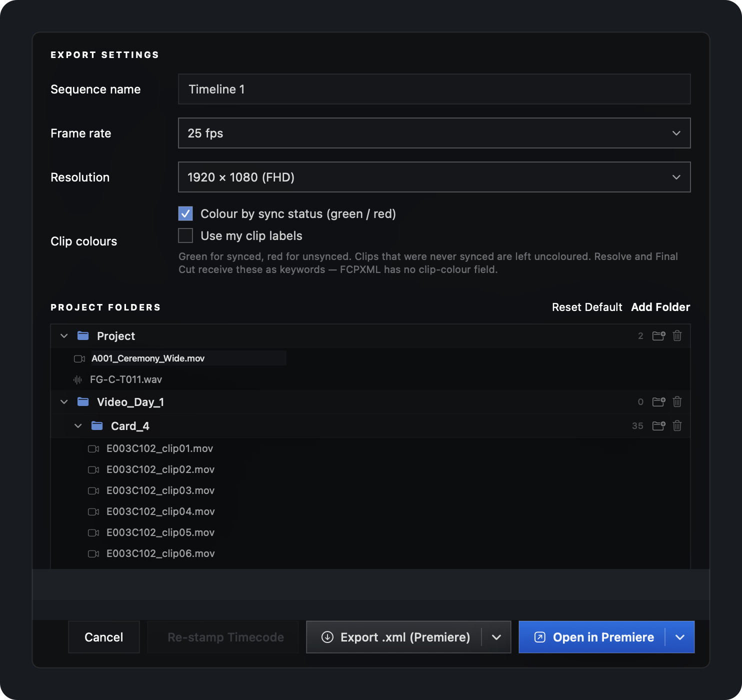This screenshot has height=700, width=742.
Task: Delete the Project folder
Action: 677,335
